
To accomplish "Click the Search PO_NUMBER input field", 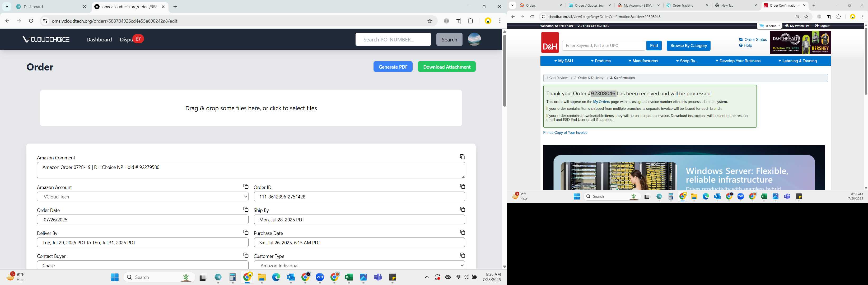I will 393,39.
